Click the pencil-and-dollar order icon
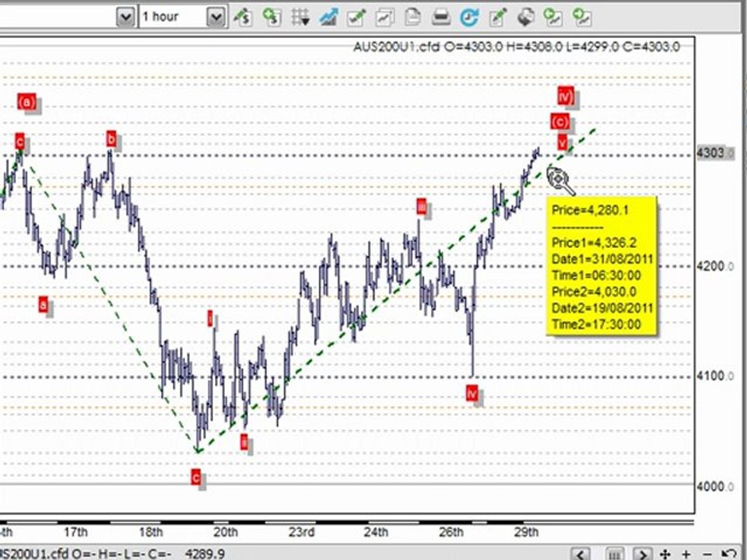This screenshot has height=560, width=747. 243,18
